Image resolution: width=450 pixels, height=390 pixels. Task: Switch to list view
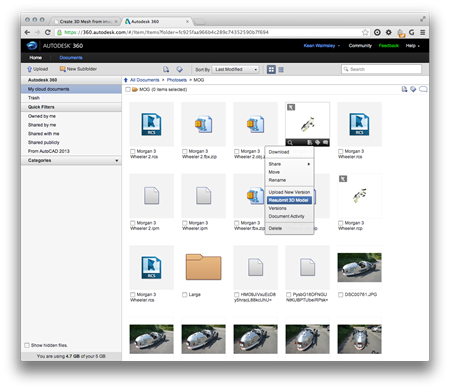[x=281, y=70]
